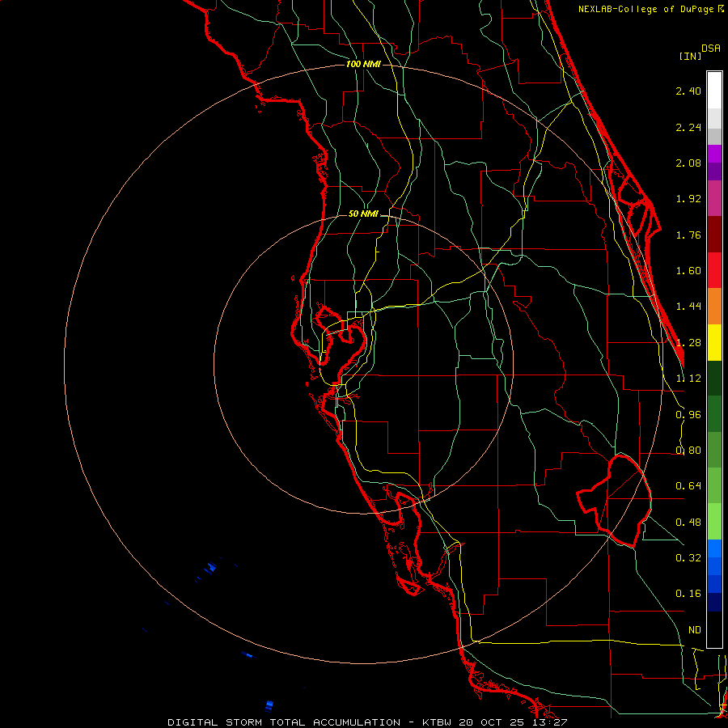Screen dimensions: 728x728
Task: Click the 0.16 legend value
Action: (x=688, y=594)
